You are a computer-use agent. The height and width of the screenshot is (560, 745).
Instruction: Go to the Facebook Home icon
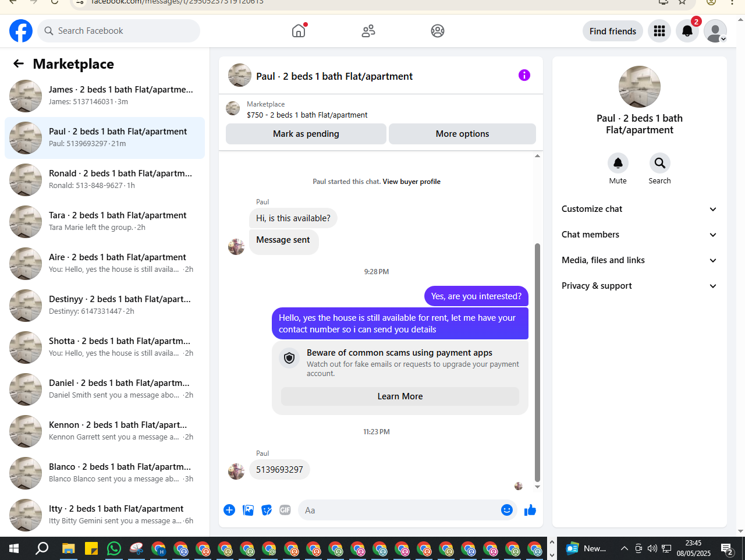(x=299, y=31)
